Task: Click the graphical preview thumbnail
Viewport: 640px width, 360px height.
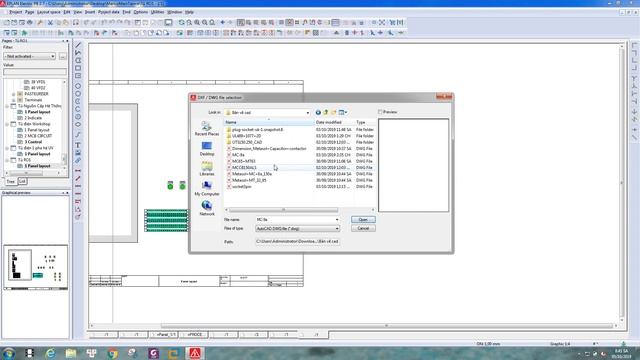Action: click(x=36, y=267)
